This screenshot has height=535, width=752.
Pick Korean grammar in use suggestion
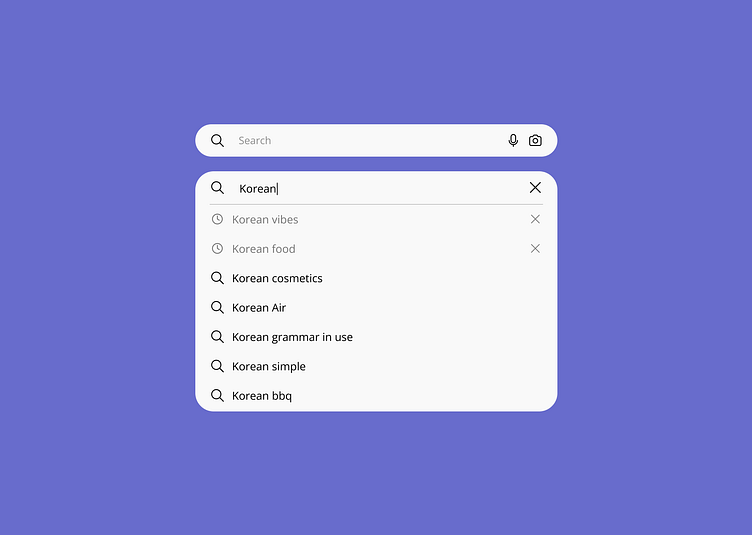coord(293,337)
